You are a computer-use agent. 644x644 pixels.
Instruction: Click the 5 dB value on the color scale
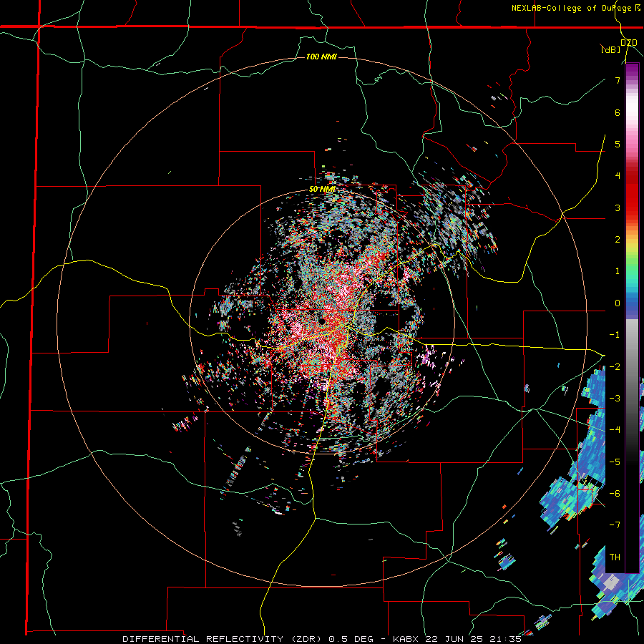click(618, 144)
